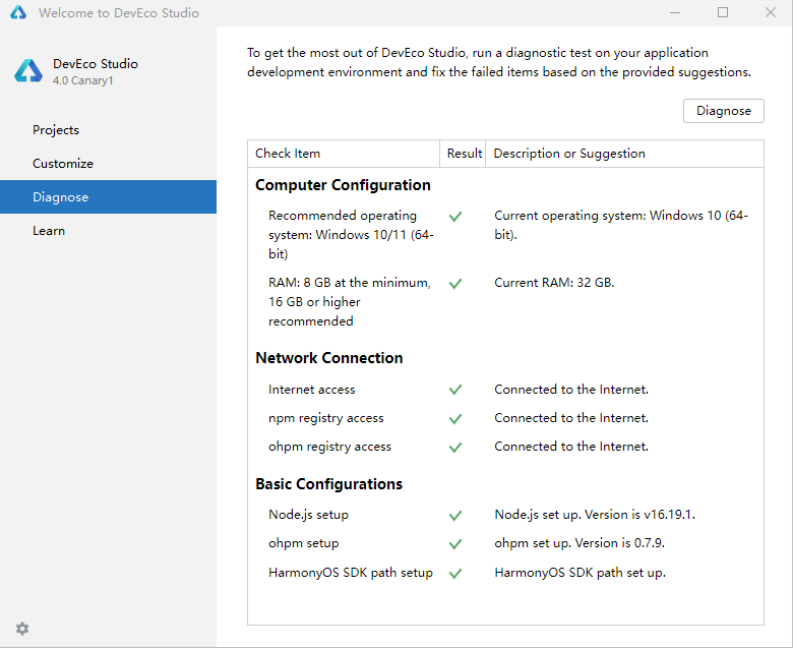The width and height of the screenshot is (794, 649).
Task: Click the Result column header
Action: (463, 153)
